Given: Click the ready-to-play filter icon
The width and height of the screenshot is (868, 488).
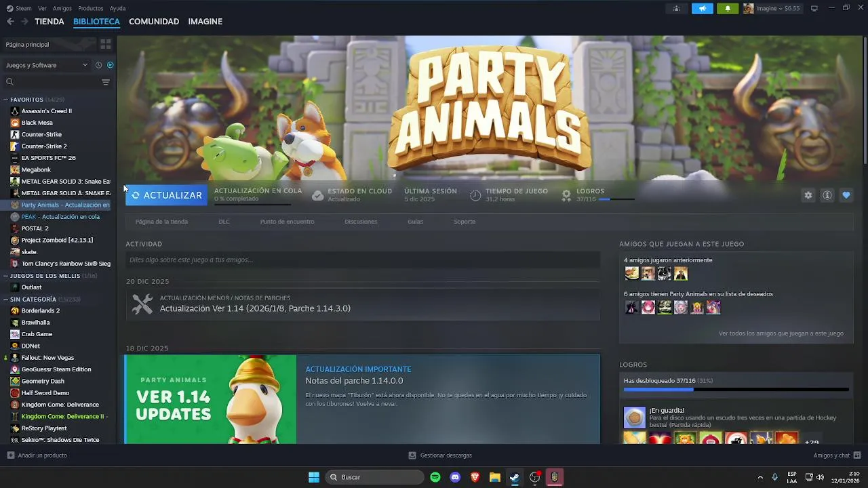Looking at the screenshot, I should click(x=110, y=65).
